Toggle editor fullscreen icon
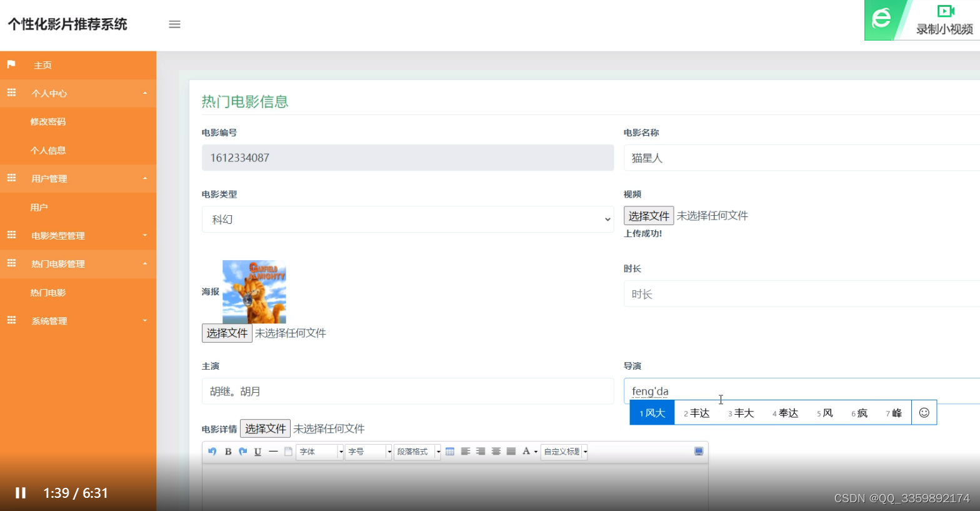This screenshot has height=511, width=980. (699, 452)
